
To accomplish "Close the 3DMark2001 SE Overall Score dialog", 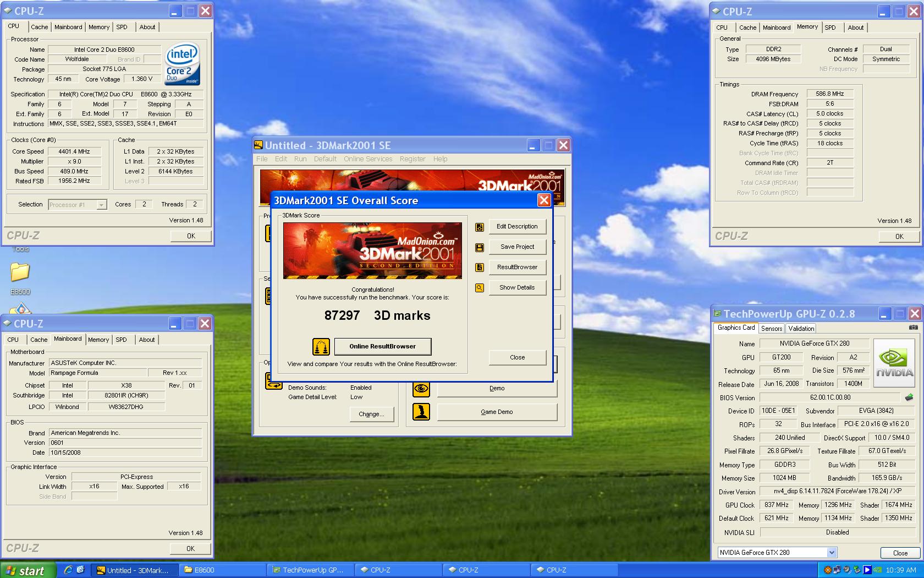I will 544,200.
